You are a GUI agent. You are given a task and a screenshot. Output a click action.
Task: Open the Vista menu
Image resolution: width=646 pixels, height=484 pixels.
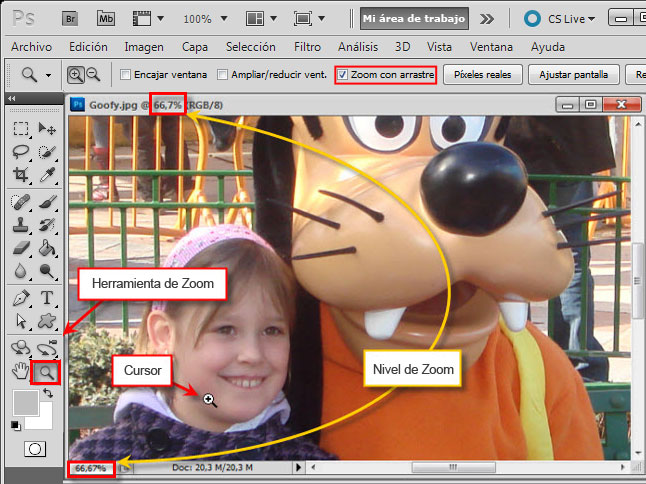click(x=439, y=47)
